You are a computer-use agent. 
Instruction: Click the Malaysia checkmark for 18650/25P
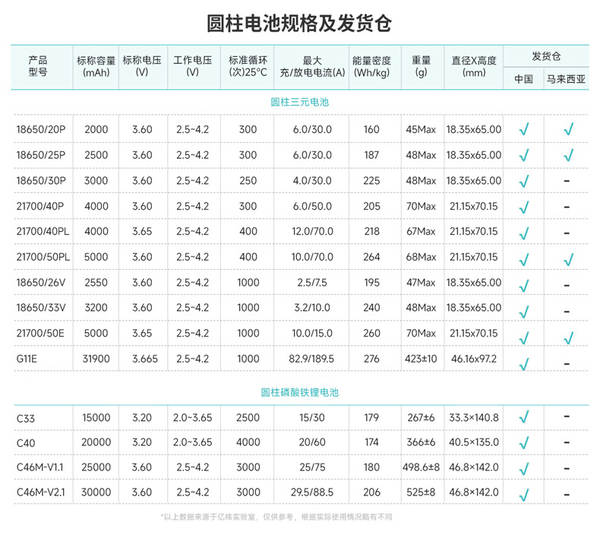pos(569,155)
